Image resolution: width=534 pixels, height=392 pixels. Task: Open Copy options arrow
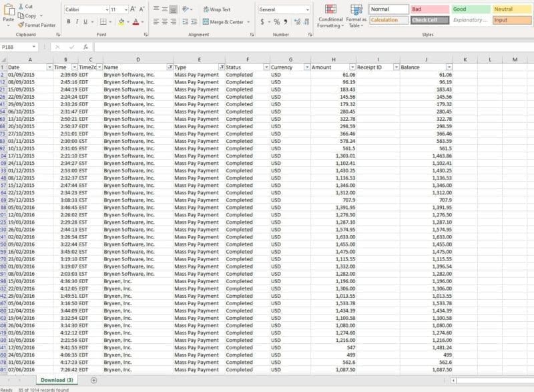click(41, 16)
